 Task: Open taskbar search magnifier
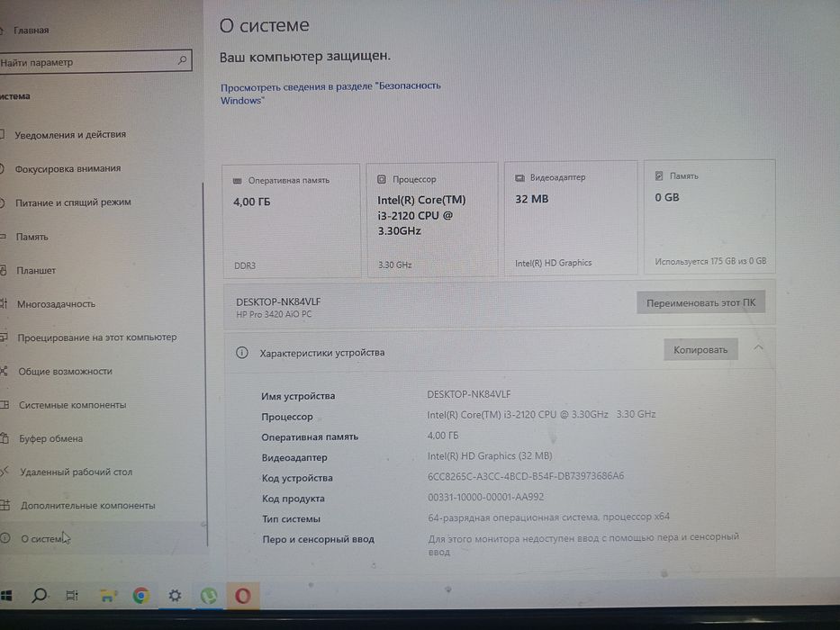(x=39, y=595)
